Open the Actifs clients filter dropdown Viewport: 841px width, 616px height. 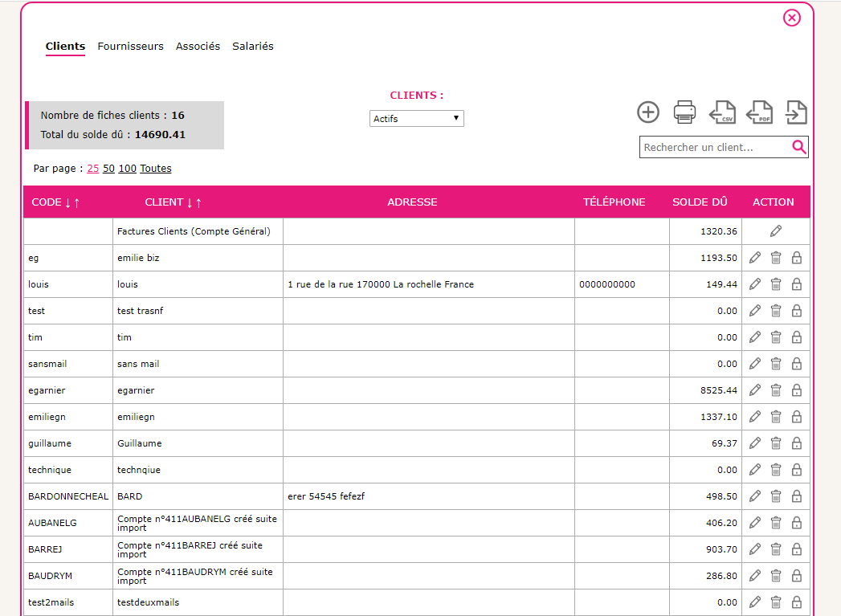click(416, 119)
